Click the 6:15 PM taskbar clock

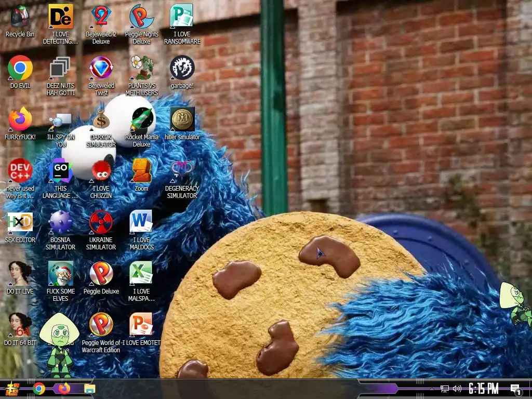484,389
